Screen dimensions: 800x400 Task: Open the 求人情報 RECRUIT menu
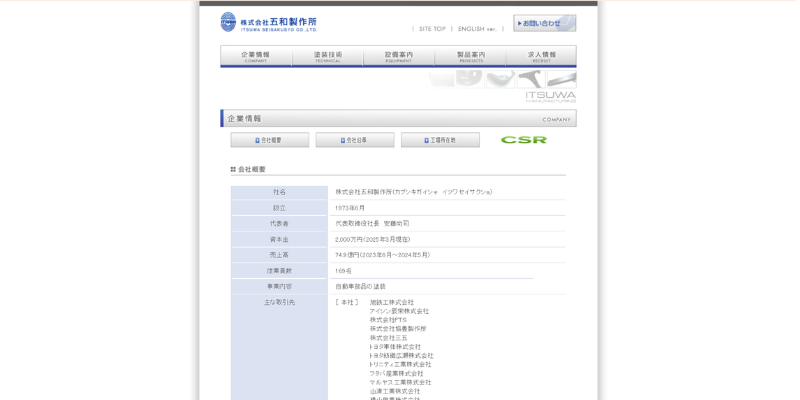541,56
